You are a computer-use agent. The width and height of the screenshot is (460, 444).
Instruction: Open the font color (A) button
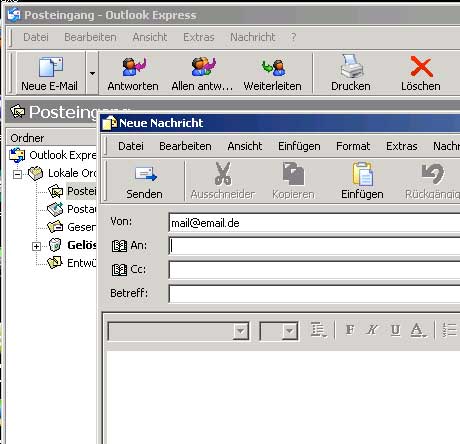[x=418, y=330]
